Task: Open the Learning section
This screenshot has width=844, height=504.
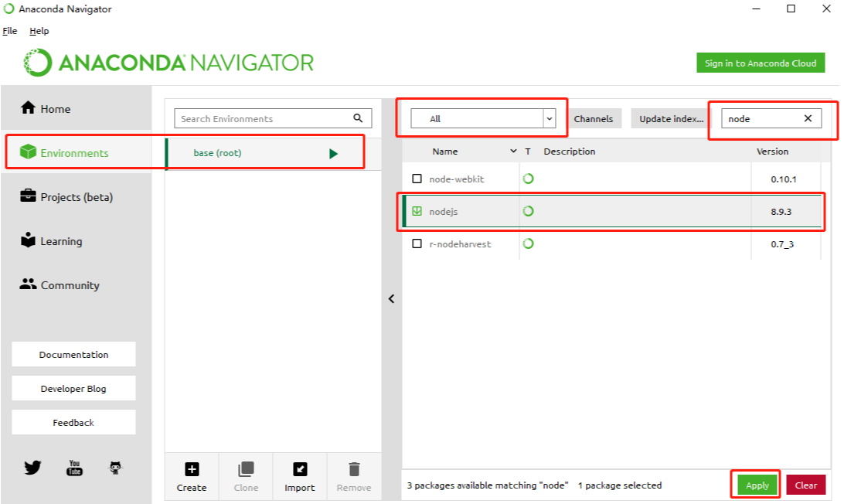Action: point(76,241)
